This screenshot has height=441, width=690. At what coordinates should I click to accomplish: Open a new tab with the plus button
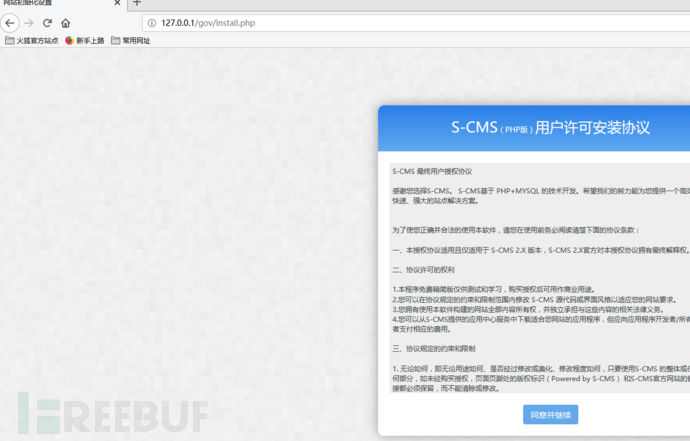click(137, 3)
